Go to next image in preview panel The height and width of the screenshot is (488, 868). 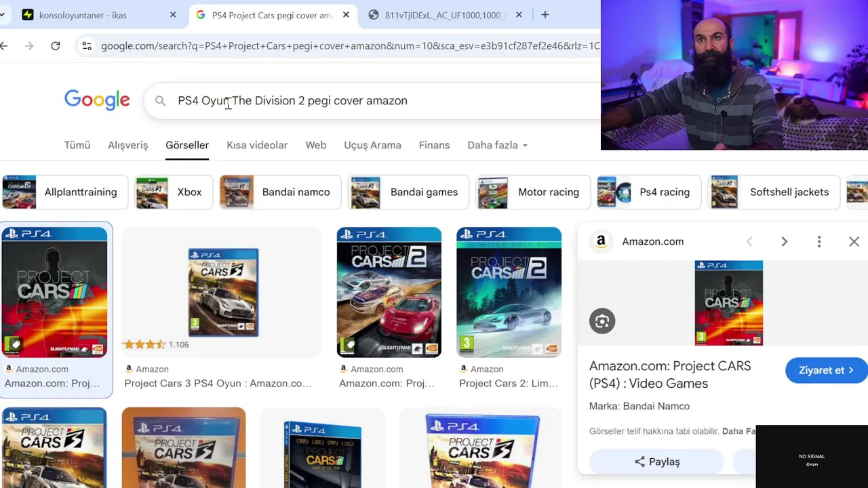[784, 241]
